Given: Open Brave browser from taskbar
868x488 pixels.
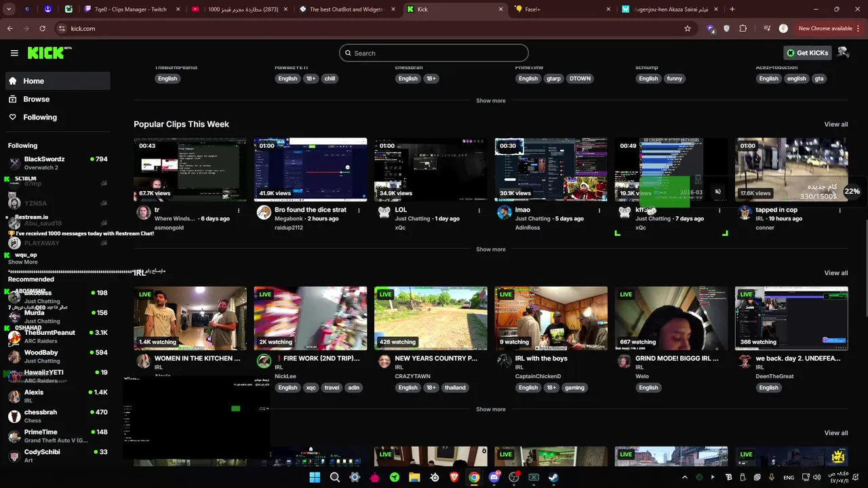Looking at the screenshot, I should [x=454, y=477].
